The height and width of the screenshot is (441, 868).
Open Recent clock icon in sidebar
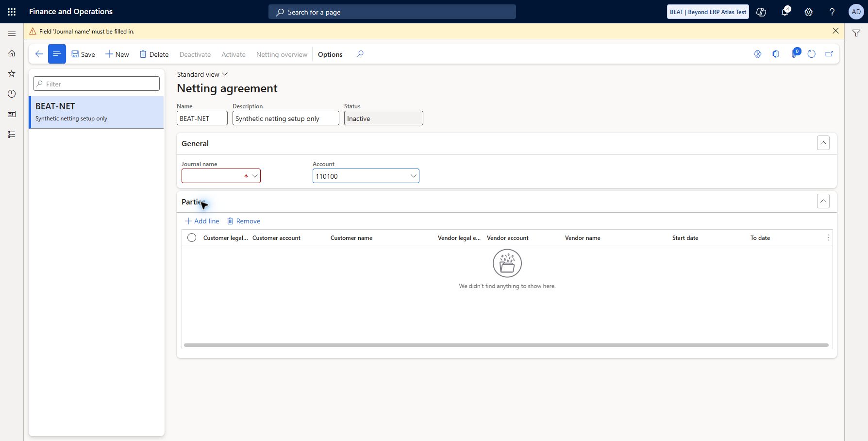point(12,94)
